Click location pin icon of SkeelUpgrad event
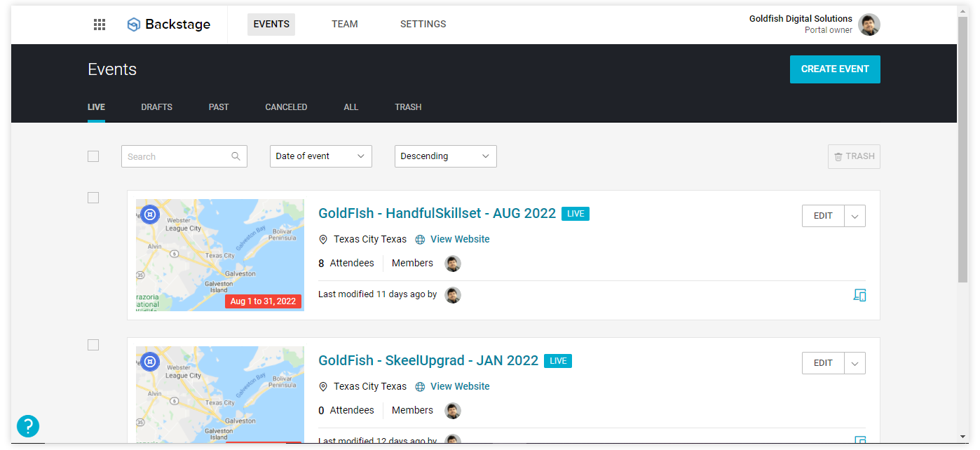 (323, 387)
